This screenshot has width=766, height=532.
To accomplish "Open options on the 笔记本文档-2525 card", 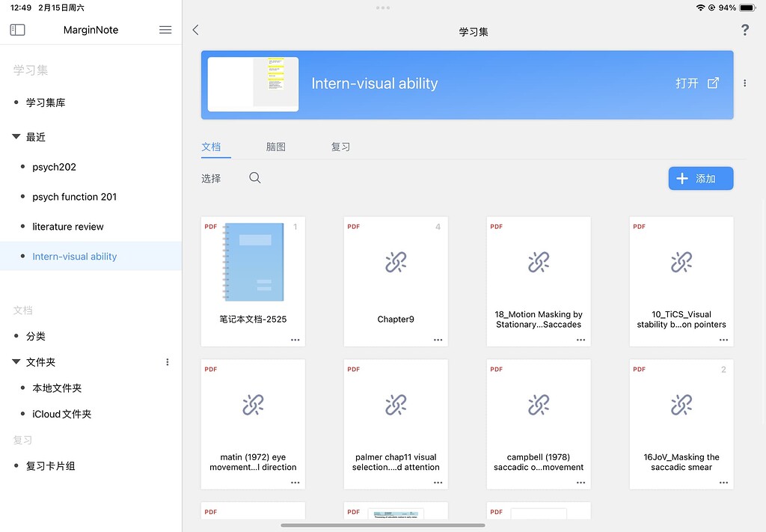I will pos(295,339).
